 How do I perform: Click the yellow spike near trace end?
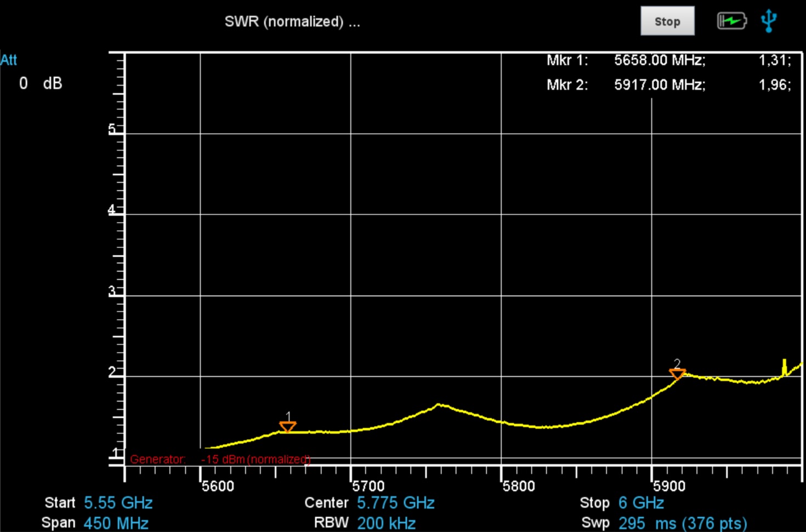click(784, 366)
